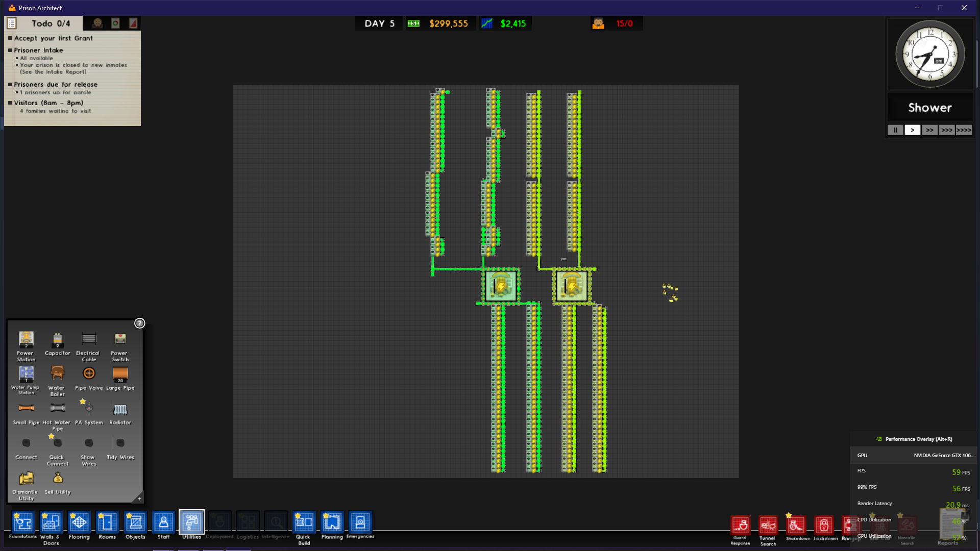980x551 pixels.
Task: Start a Shakedown
Action: pos(797,529)
